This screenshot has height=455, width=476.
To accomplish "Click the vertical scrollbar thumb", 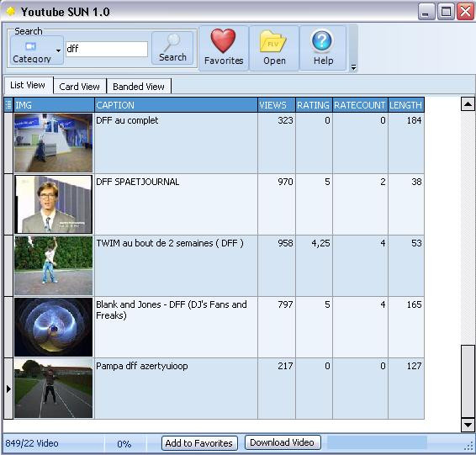I will pyautogui.click(x=468, y=381).
